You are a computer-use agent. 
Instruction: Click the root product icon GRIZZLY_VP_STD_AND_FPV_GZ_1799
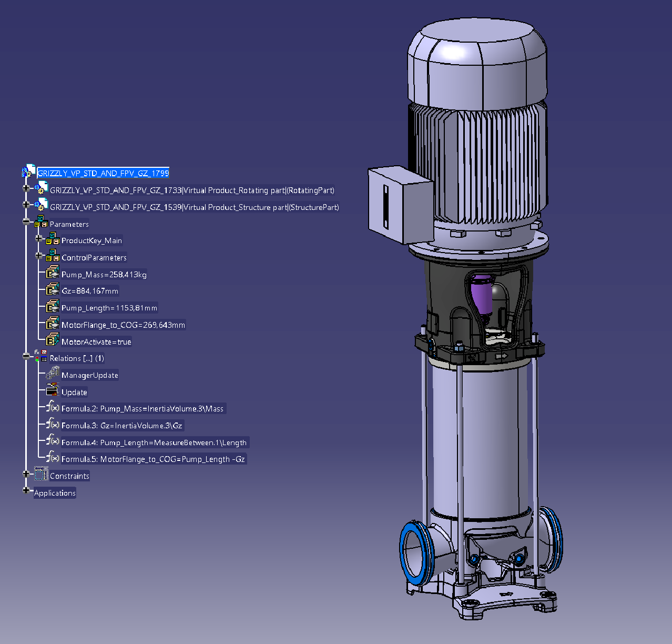[28, 172]
